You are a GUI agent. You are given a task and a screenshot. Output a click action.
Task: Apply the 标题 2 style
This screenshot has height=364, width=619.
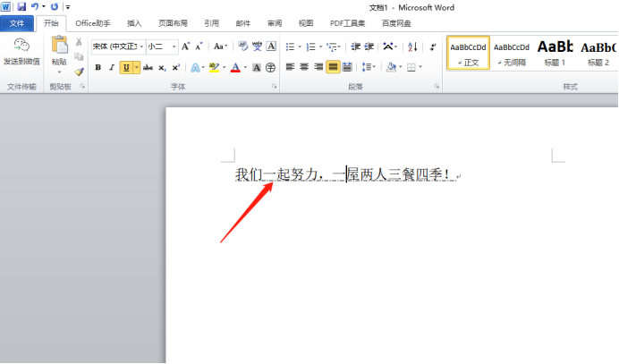598,53
